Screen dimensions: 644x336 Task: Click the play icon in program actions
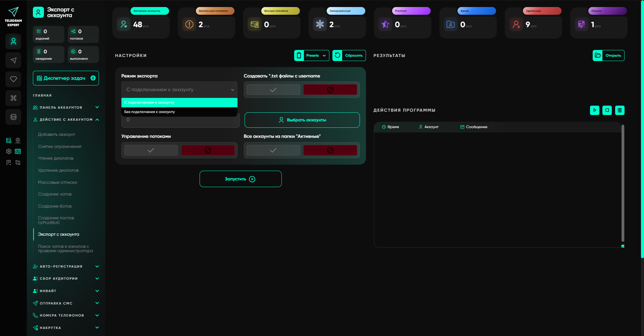point(594,110)
